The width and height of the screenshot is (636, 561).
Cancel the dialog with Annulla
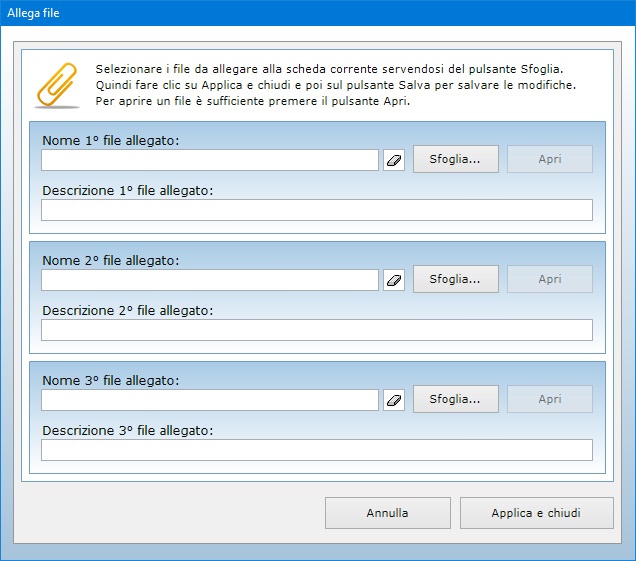pyautogui.click(x=387, y=513)
